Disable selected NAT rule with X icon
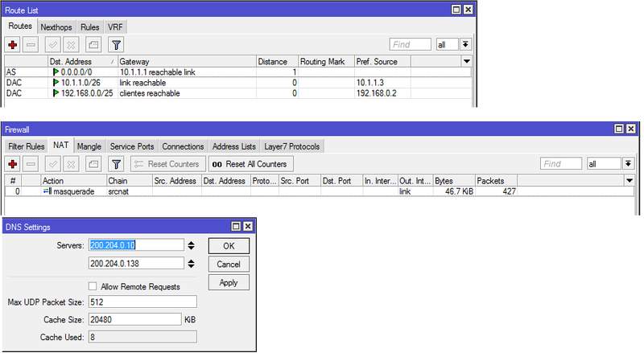644x357 pixels. click(x=71, y=164)
